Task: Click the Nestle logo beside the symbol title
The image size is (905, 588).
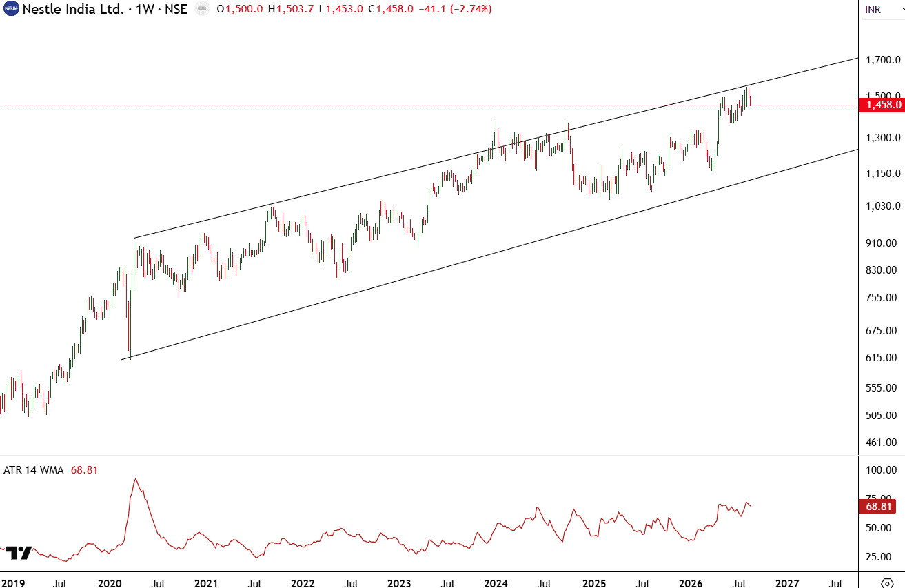Action: click(11, 9)
